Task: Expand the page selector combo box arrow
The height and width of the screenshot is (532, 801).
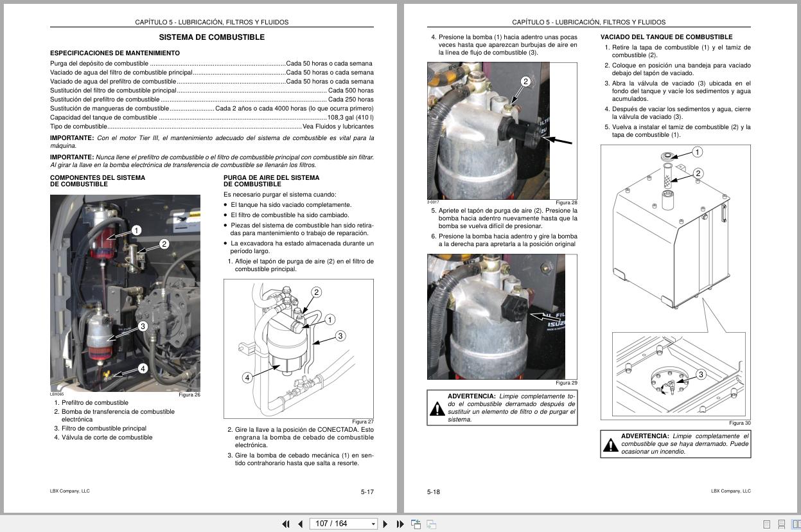Action: (373, 524)
